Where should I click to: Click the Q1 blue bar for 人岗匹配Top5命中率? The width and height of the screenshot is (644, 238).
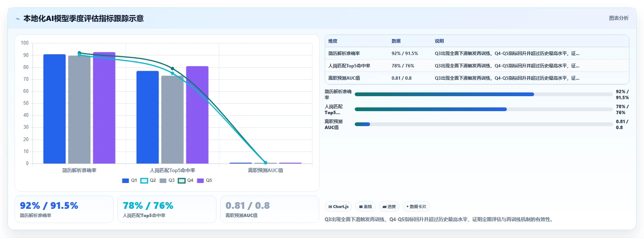pyautogui.click(x=148, y=117)
